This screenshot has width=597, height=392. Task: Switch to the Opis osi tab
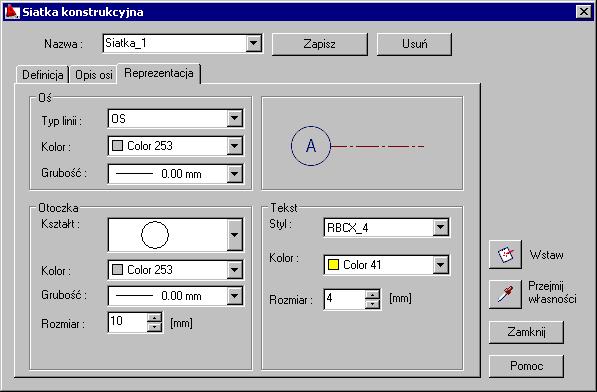point(94,75)
